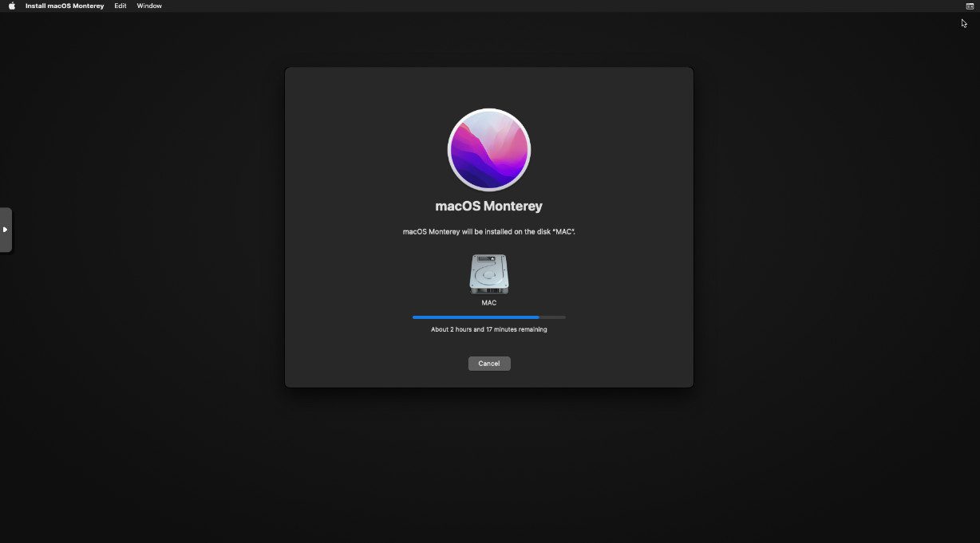Click the 'MAC' disk label
This screenshot has width=980, height=543.
[489, 303]
